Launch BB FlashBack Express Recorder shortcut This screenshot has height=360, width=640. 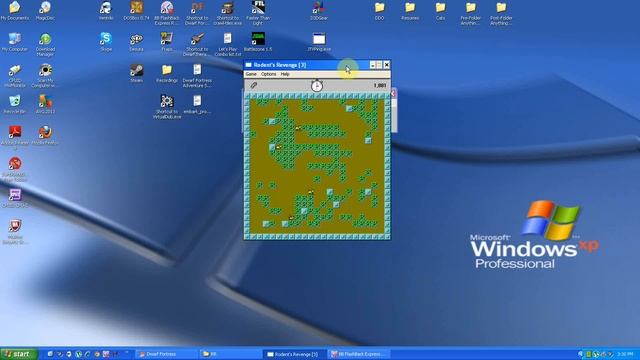click(167, 13)
